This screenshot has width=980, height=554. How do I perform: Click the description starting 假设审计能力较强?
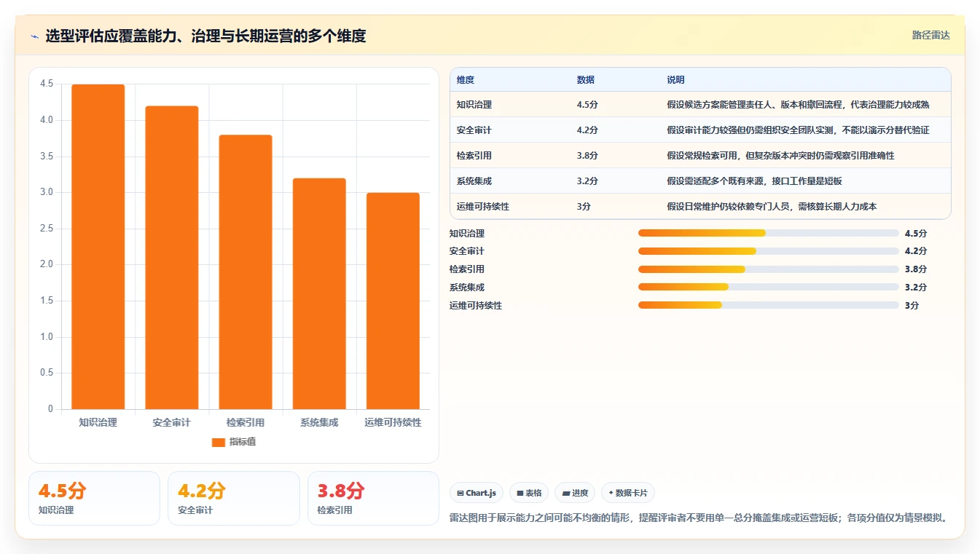click(798, 130)
